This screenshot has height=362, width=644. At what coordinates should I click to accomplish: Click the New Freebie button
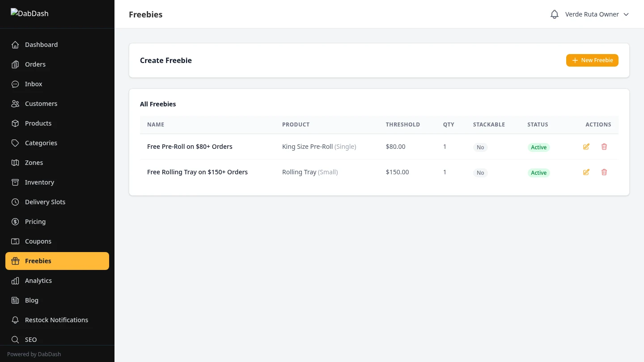592,60
